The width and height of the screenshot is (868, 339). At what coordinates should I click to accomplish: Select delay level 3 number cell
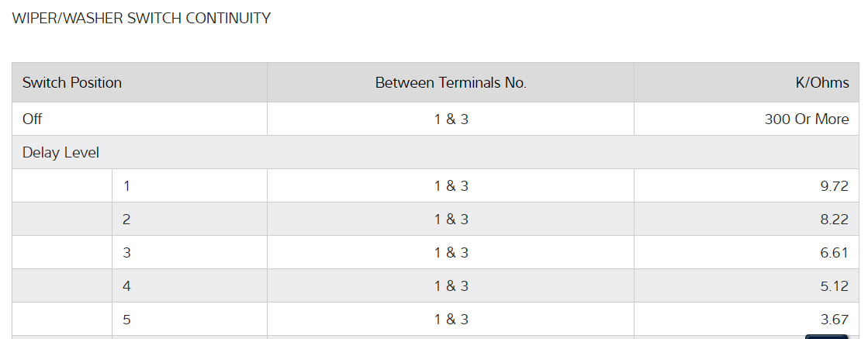[126, 253]
